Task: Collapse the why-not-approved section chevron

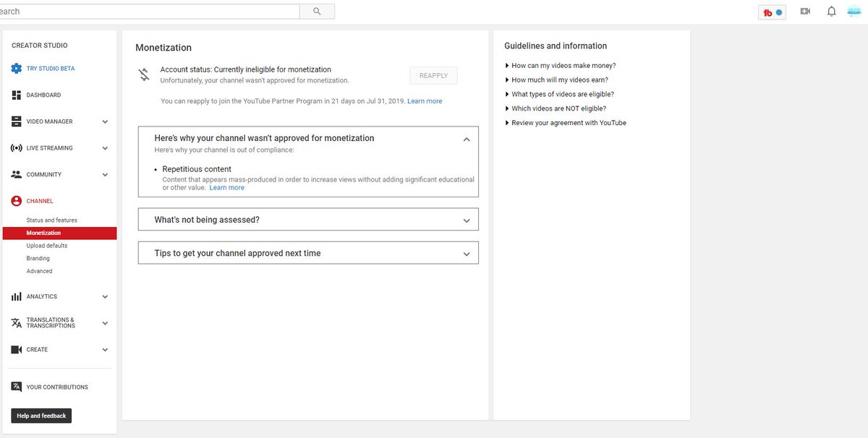Action: pos(467,139)
